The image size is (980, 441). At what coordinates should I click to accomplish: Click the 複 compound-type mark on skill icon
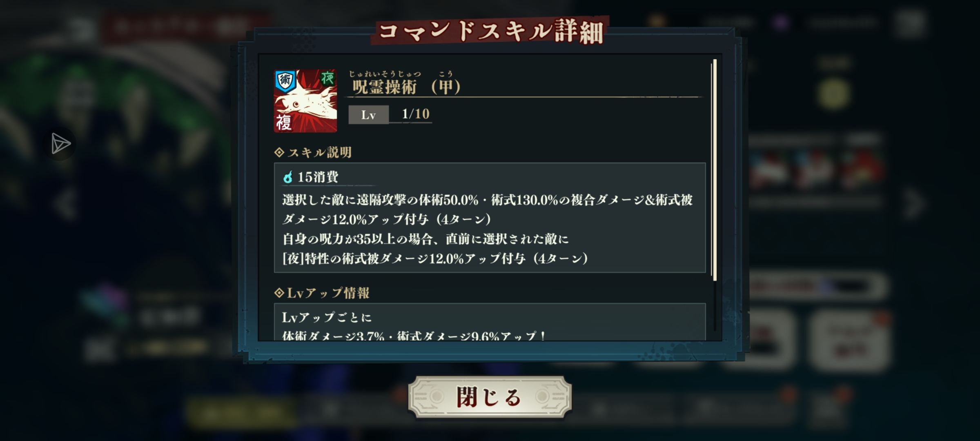[284, 122]
